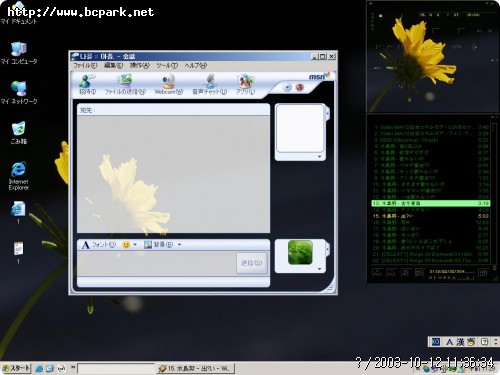500x375 pixels.
Task: Click the Invite (招待) icon in MSN toolbar
Action: 87,84
